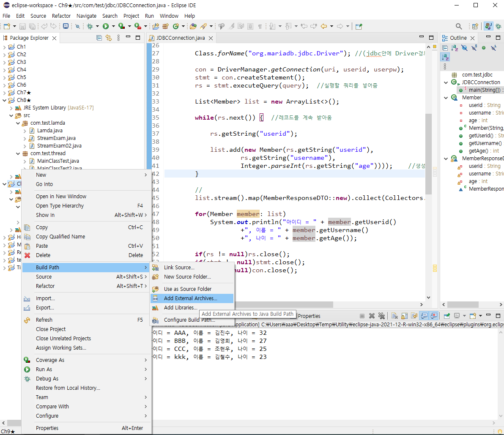Click the Search magnifier icon in toolbar
Image resolution: width=504 pixels, height=435 pixels.
click(459, 26)
